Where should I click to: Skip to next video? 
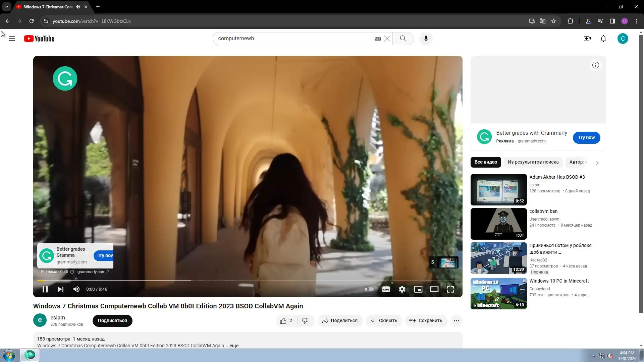point(60,289)
